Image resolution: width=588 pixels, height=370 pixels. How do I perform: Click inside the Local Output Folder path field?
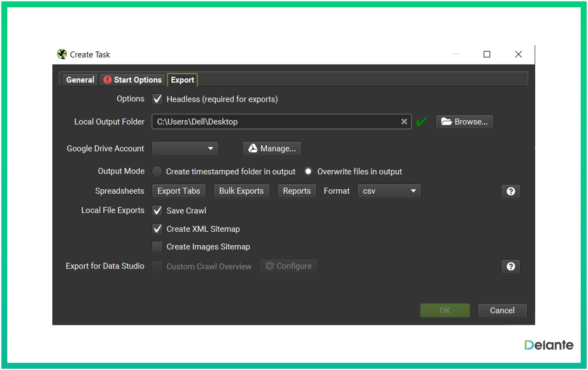click(273, 122)
